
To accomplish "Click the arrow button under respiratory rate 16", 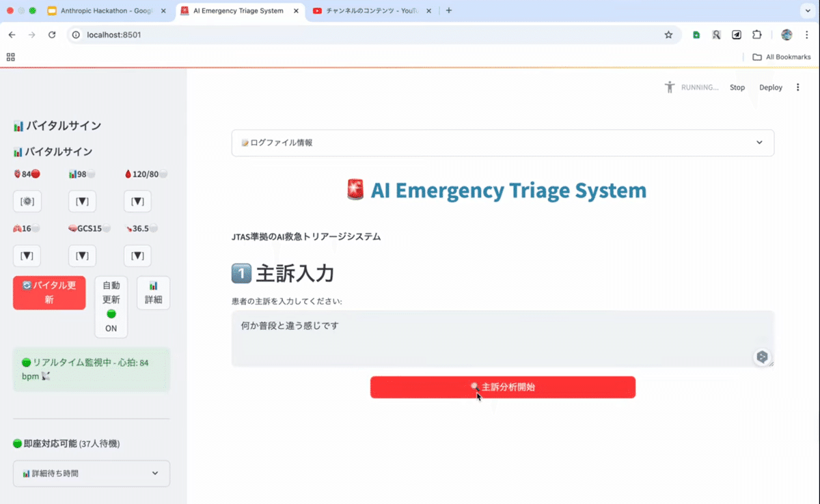I will (27, 255).
